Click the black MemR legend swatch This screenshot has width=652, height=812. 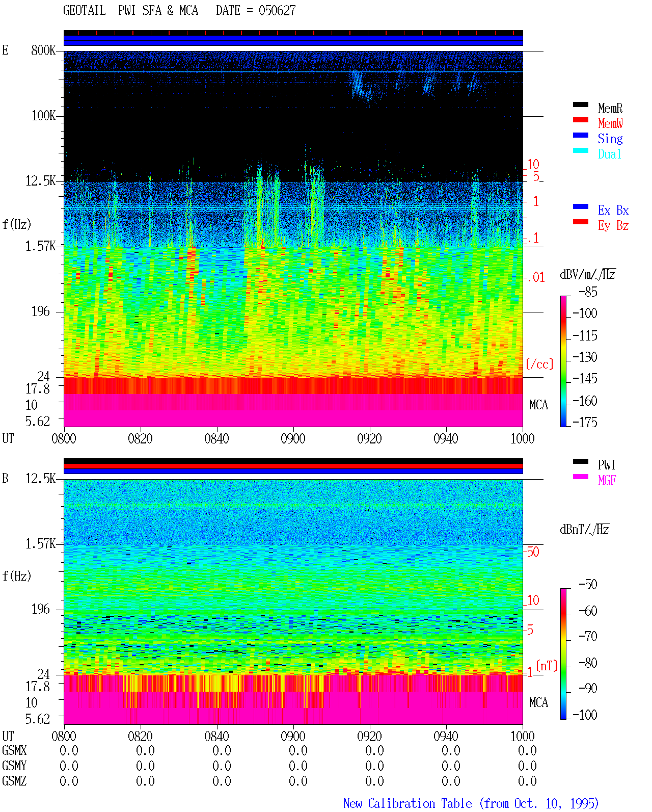pos(581,104)
